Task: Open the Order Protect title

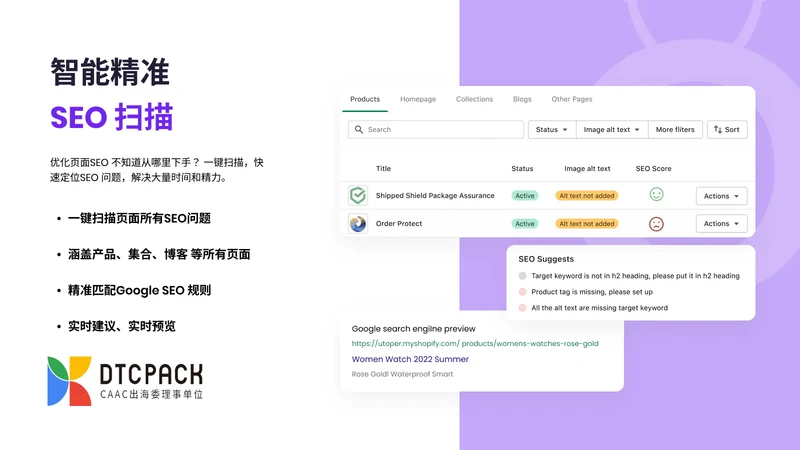Action: pos(398,223)
